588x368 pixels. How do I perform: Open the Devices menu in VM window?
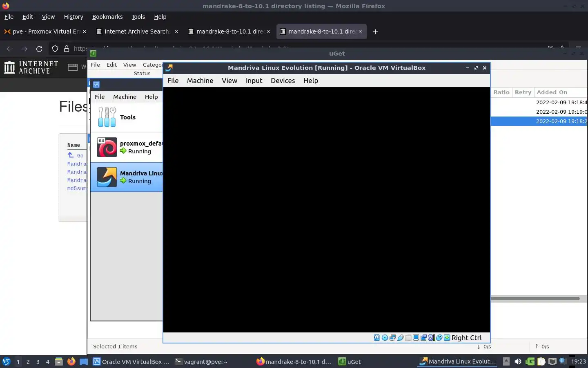pyautogui.click(x=283, y=81)
